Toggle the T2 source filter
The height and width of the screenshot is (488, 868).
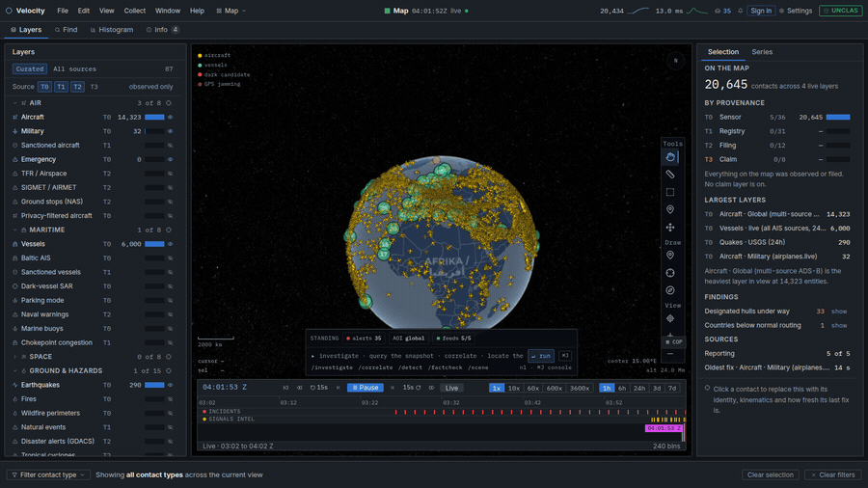pos(77,87)
